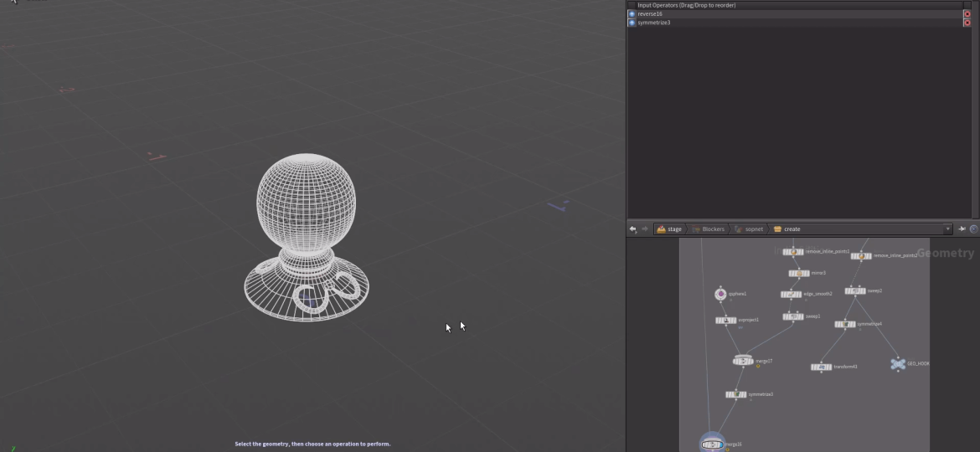Remove symmetrize3 input with red X

click(967, 23)
